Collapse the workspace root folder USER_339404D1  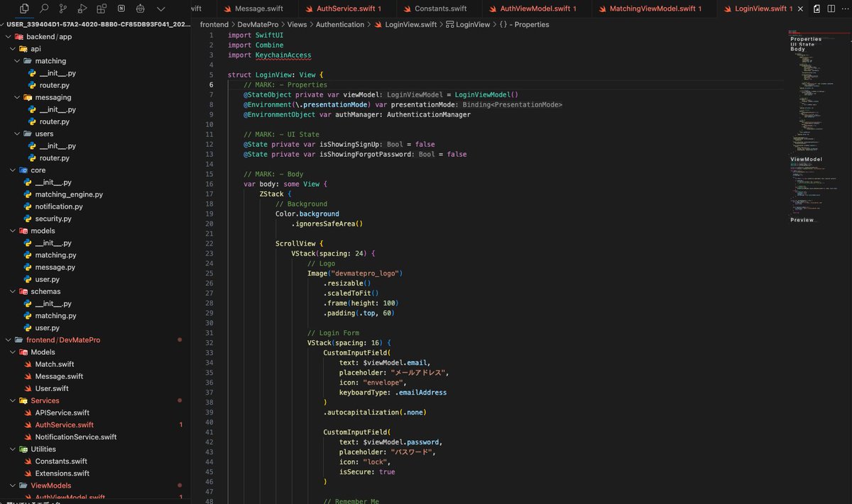click(97, 24)
